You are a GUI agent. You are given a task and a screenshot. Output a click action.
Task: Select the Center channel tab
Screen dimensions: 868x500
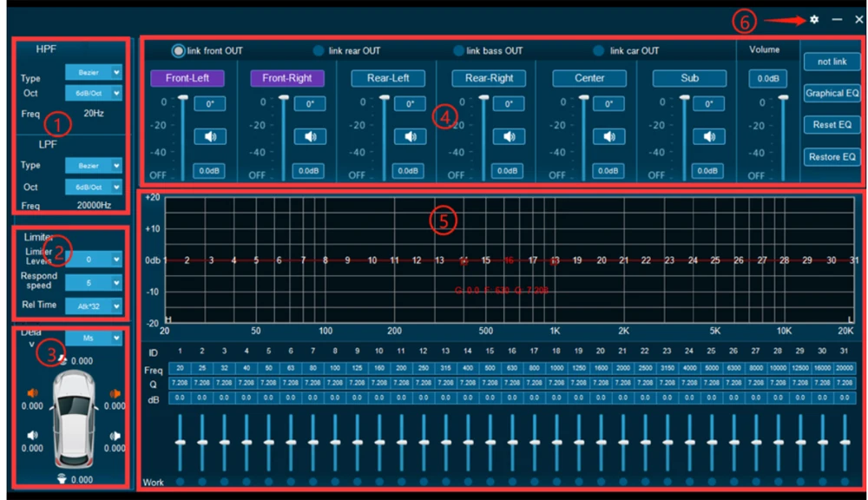click(589, 78)
